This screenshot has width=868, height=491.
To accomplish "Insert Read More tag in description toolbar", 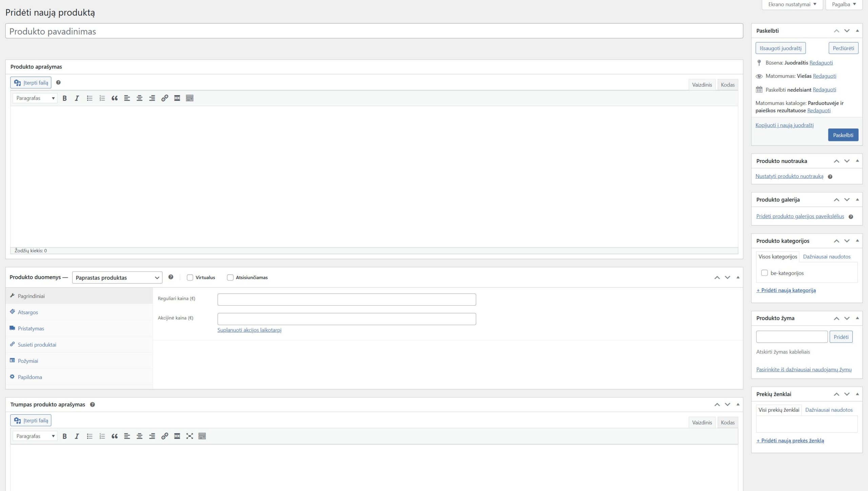I will click(x=177, y=98).
